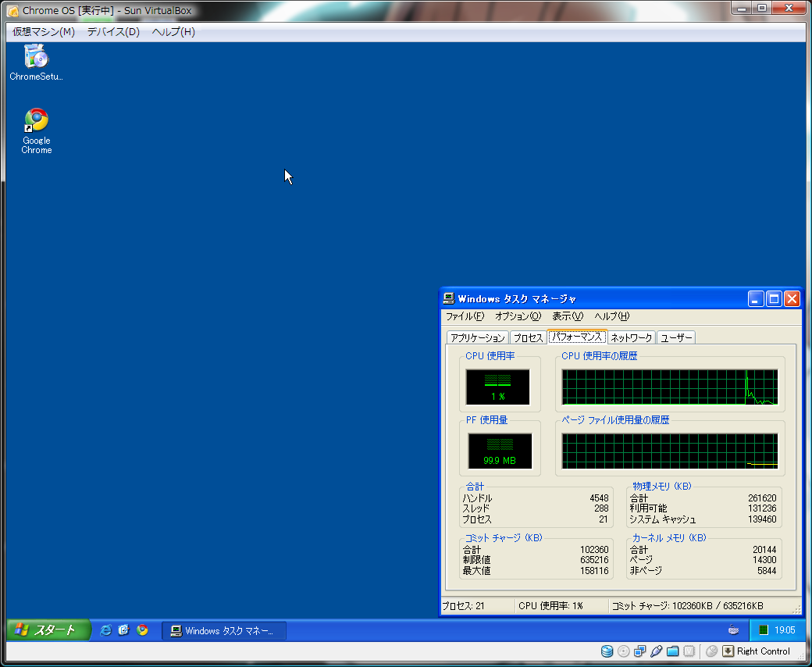Open the スタート menu button
812x667 pixels.
48,630
